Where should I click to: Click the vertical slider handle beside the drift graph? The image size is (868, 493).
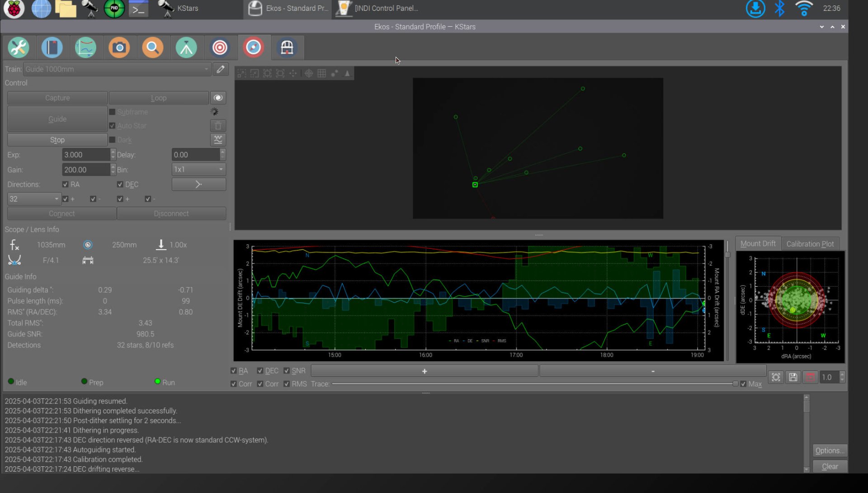tap(727, 255)
